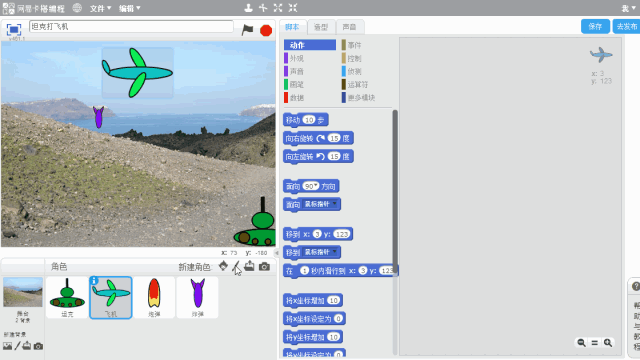
Task: Click the 保存 save button
Action: [x=595, y=27]
